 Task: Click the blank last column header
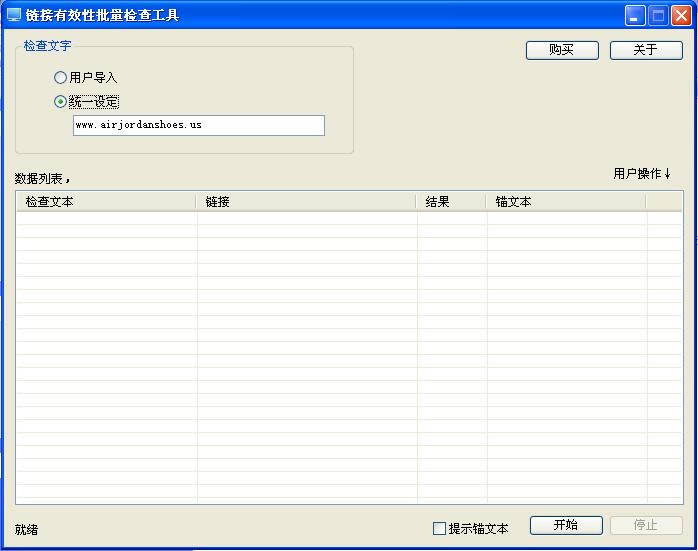click(x=664, y=202)
